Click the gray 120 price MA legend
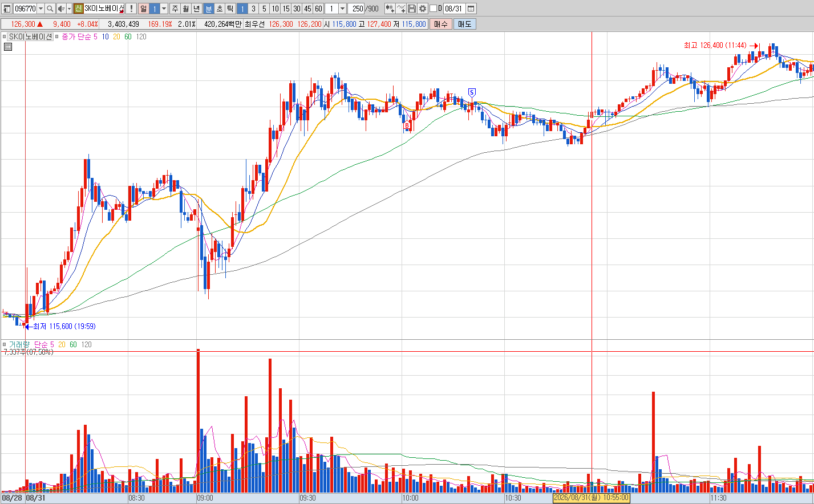The height and width of the screenshot is (504, 814). 141,36
